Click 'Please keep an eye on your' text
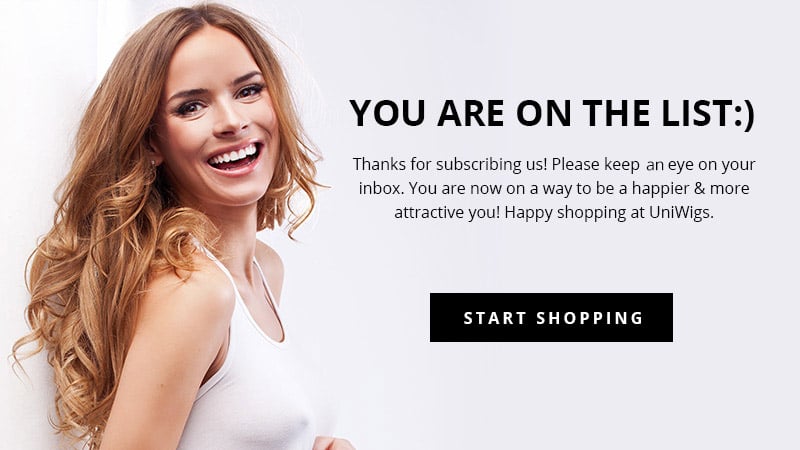This screenshot has width=800, height=450. (653, 164)
